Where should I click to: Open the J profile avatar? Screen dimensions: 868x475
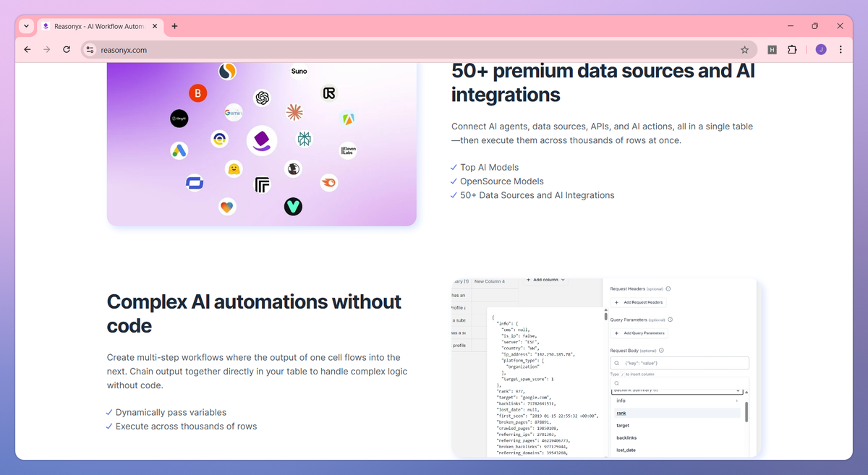(821, 50)
